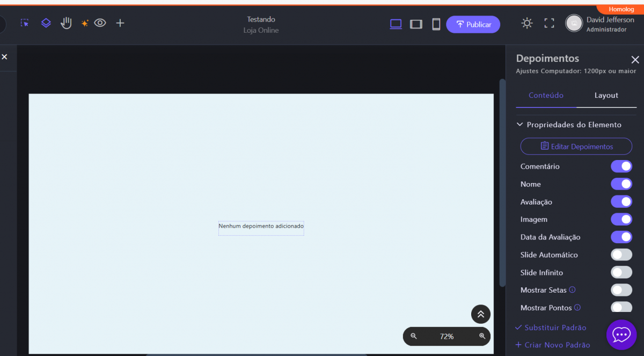Toggle light theme sun icon
Screen dimensions: 644x356
pos(527,23)
